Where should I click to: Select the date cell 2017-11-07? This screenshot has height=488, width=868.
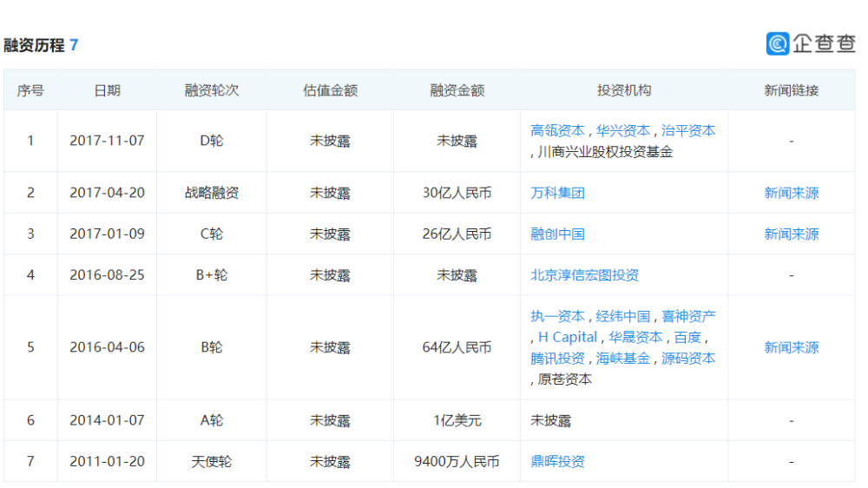pyautogui.click(x=107, y=141)
